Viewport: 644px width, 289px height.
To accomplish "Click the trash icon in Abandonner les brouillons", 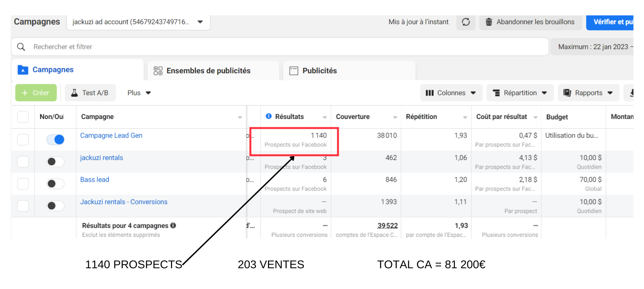I will [x=489, y=22].
